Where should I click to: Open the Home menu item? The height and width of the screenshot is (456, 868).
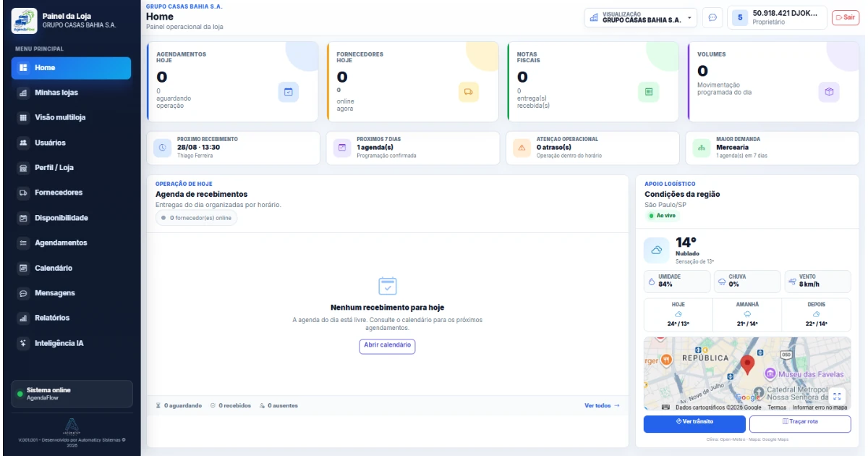coord(71,67)
